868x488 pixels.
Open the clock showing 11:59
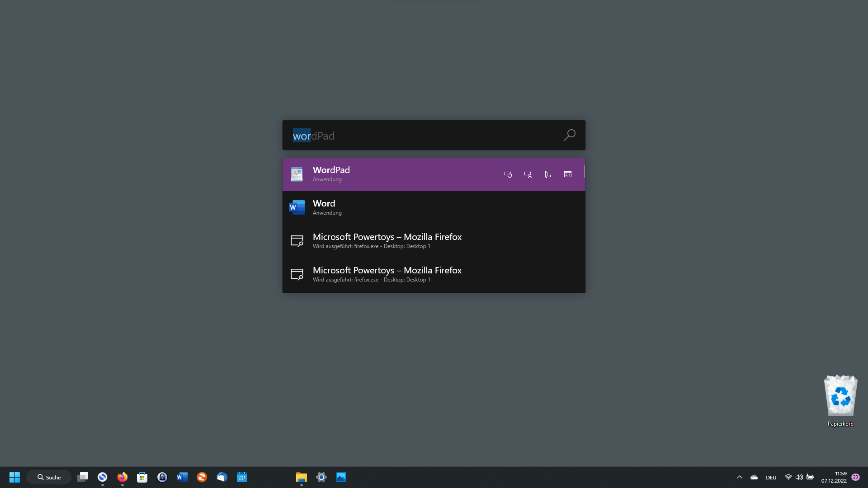(834, 477)
